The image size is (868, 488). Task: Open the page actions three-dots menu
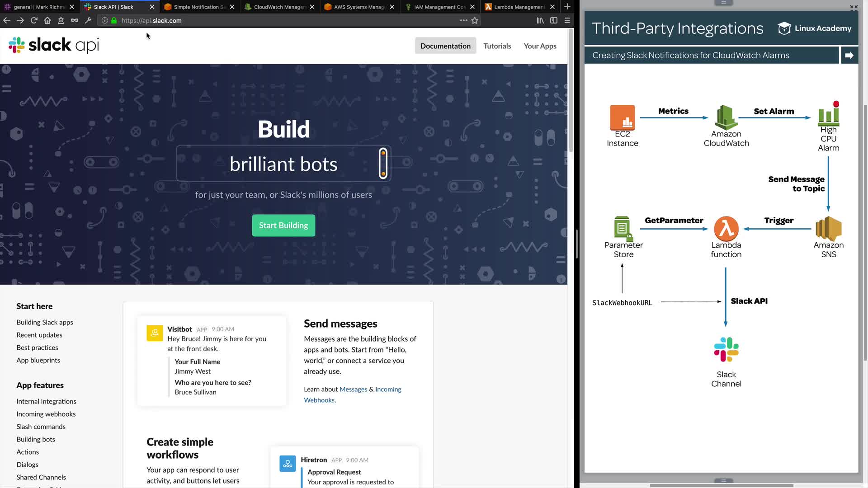click(463, 20)
